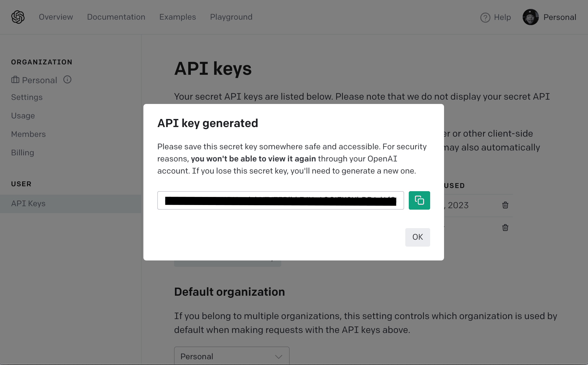Go to the Overview tab
Screen dimensions: 588x365
[x=56, y=17]
